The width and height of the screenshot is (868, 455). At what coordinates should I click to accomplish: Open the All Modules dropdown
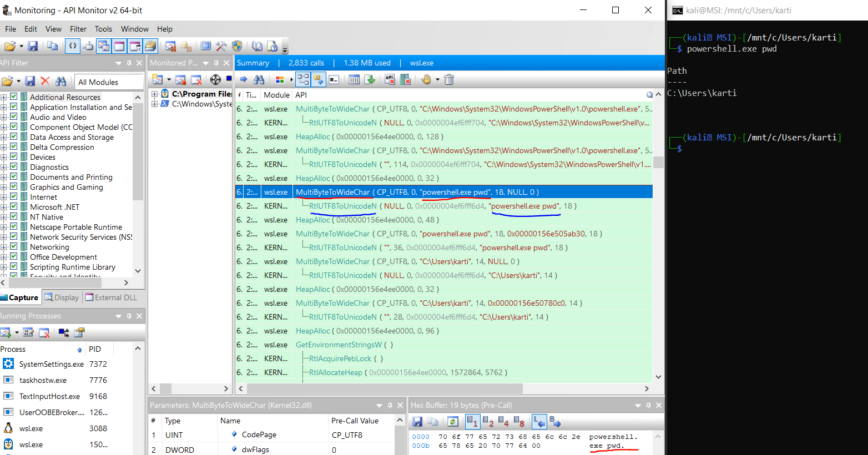[x=109, y=82]
